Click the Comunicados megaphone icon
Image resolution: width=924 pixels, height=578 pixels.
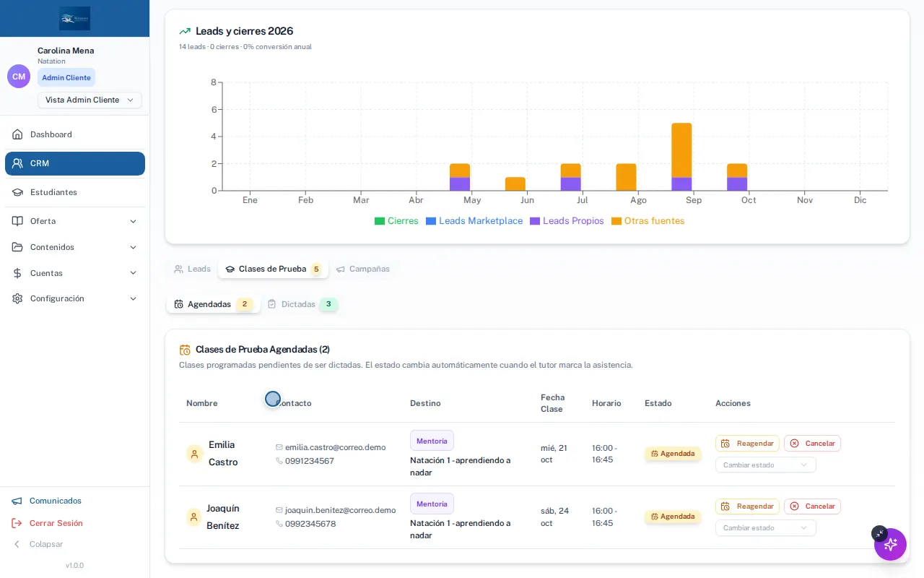(x=17, y=501)
